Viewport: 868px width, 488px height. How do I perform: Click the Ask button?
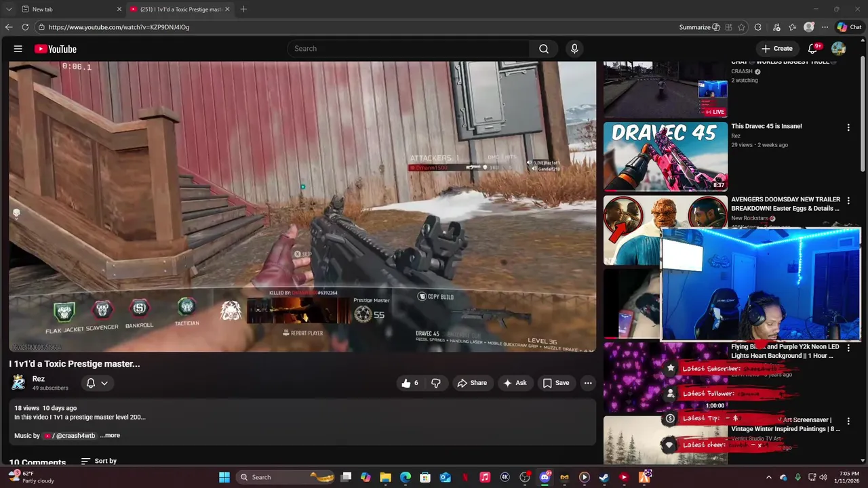(x=515, y=383)
